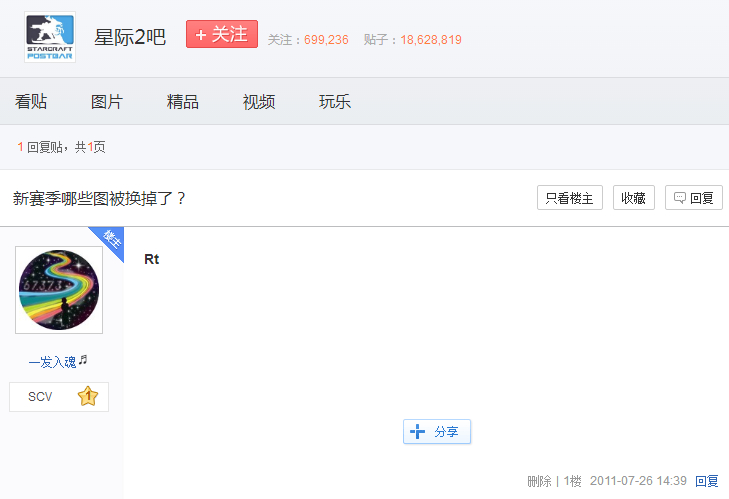
Task: Share the post with 分享 button
Action: coord(437,432)
